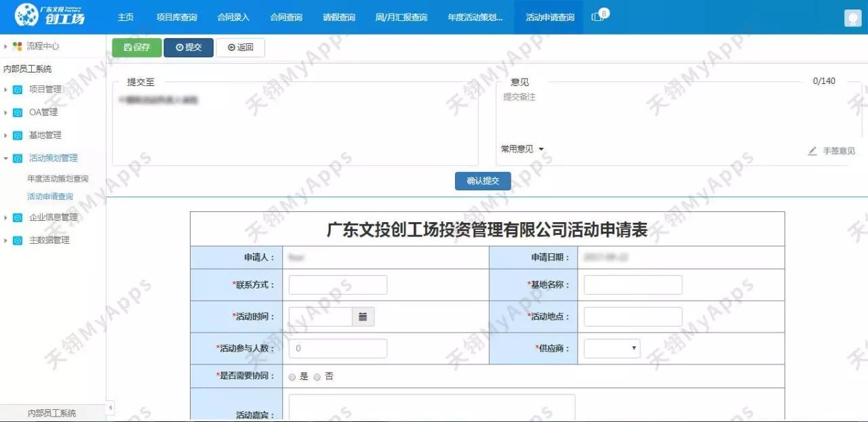
Task: Expand the 基地管理 tree node
Action: 5,135
